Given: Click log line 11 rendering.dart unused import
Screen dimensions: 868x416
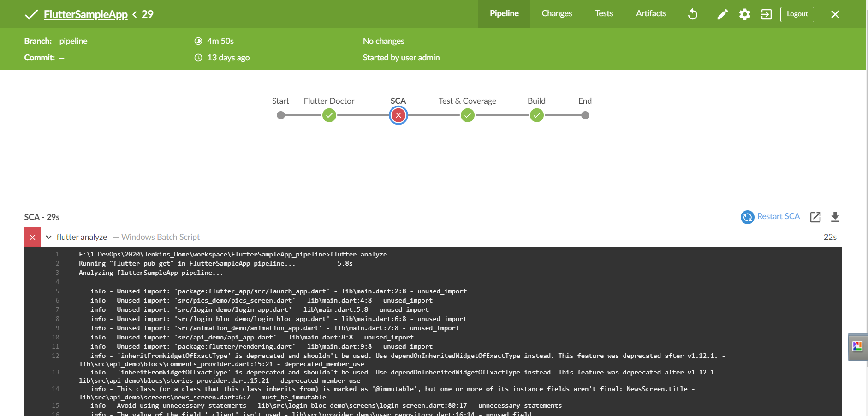Looking at the screenshot, I should click(x=262, y=346).
